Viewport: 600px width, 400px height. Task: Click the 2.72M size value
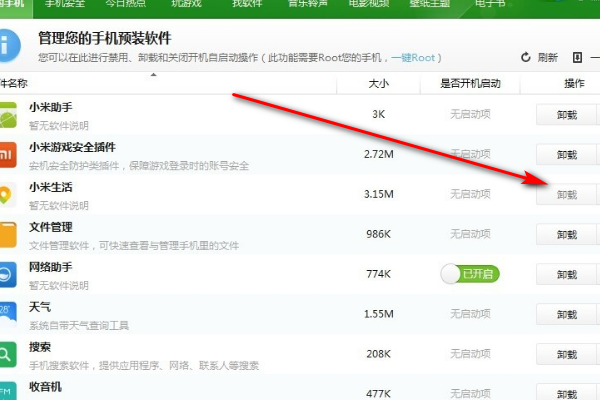[x=378, y=154]
